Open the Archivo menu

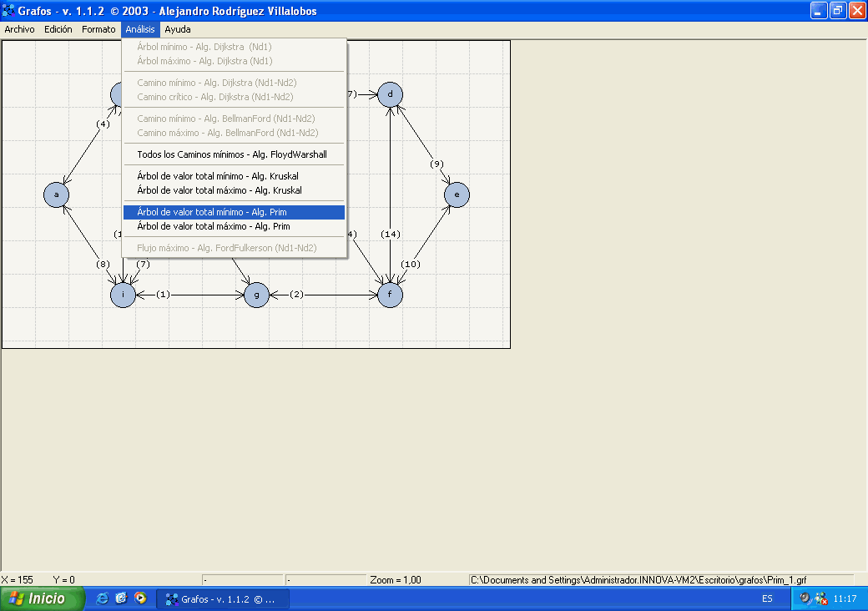point(19,29)
